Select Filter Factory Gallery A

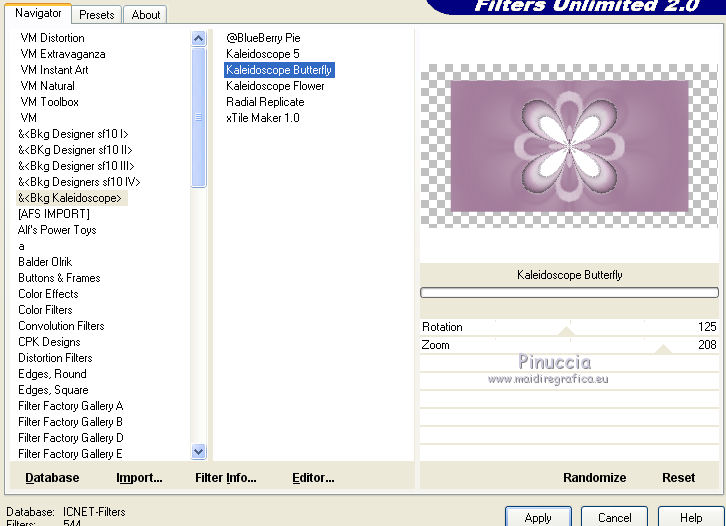(70, 406)
